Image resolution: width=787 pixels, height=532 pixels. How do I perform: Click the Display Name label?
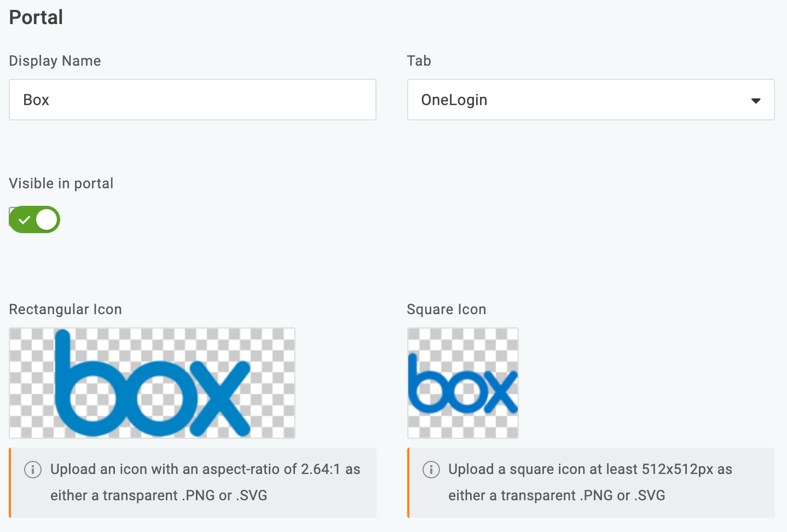click(x=55, y=61)
